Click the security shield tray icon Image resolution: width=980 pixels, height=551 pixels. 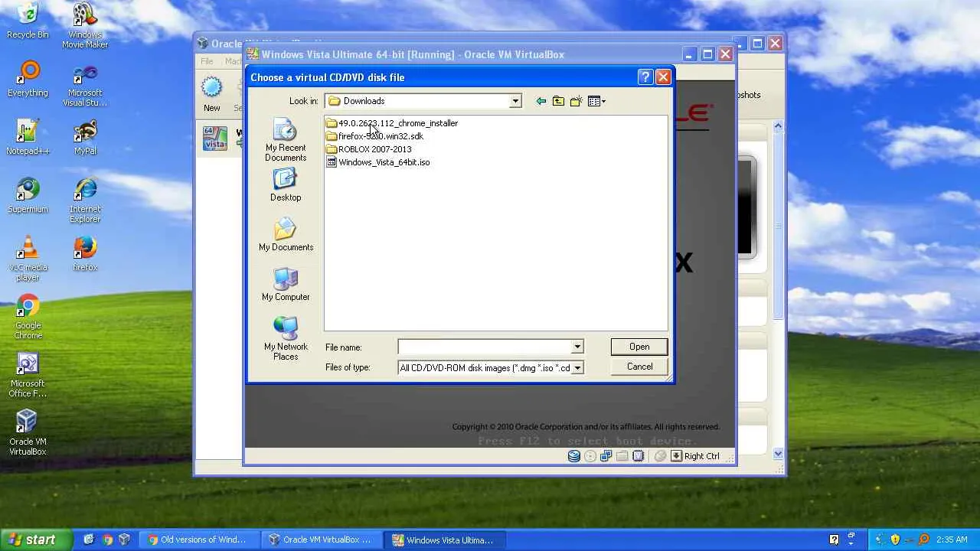pyautogui.click(x=895, y=540)
